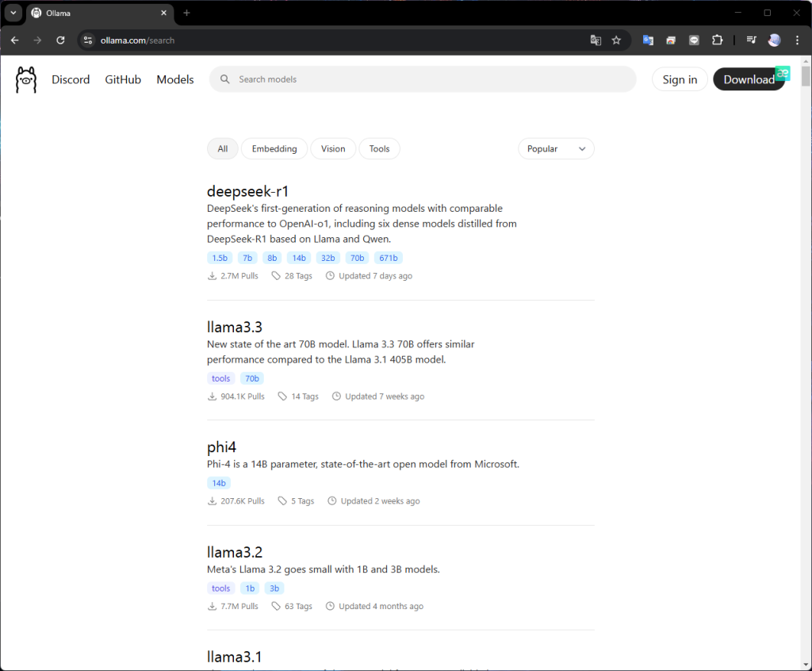Open the media control playlist icon
The height and width of the screenshot is (671, 812).
click(x=752, y=40)
